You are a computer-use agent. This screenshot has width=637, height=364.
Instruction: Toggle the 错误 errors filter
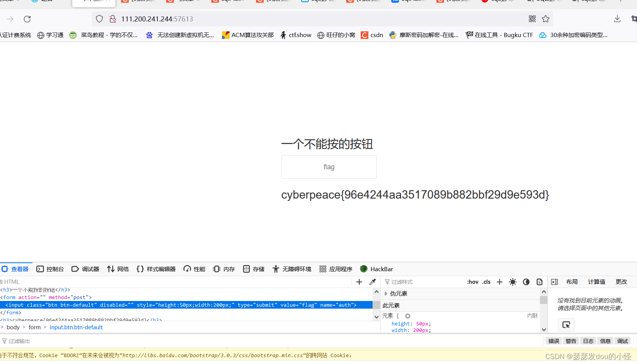554,341
